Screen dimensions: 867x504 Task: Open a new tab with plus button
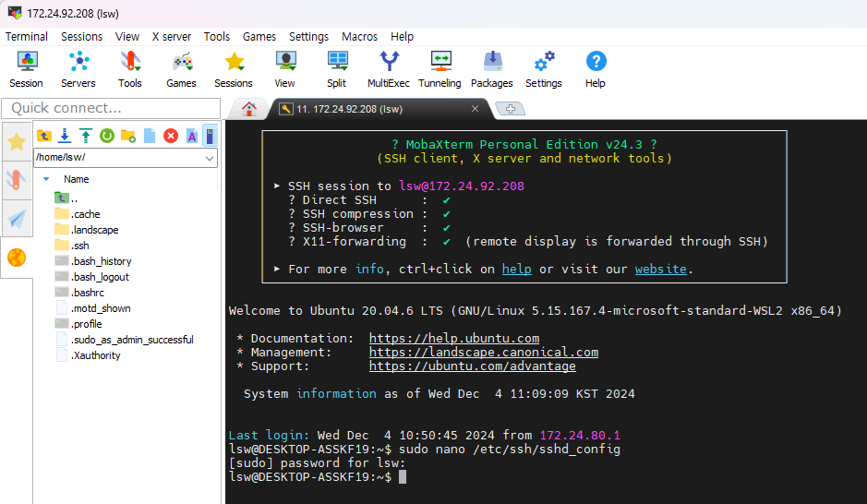click(x=510, y=109)
